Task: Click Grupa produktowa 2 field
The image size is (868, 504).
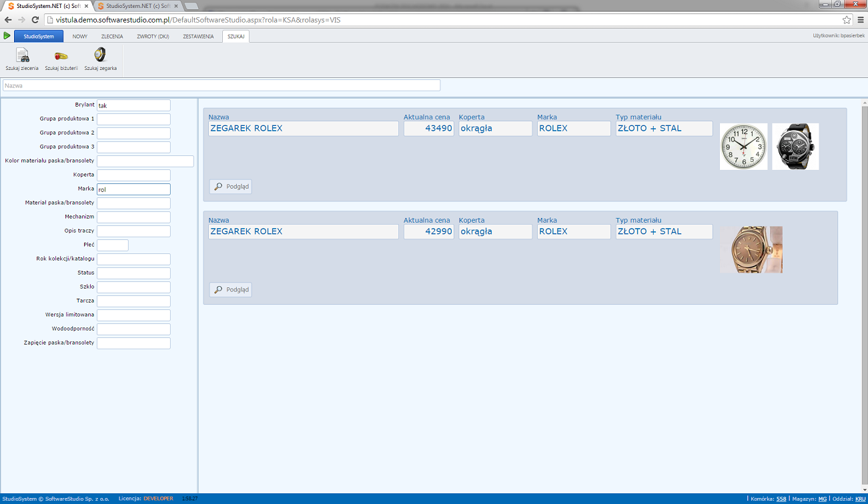Action: (x=133, y=133)
